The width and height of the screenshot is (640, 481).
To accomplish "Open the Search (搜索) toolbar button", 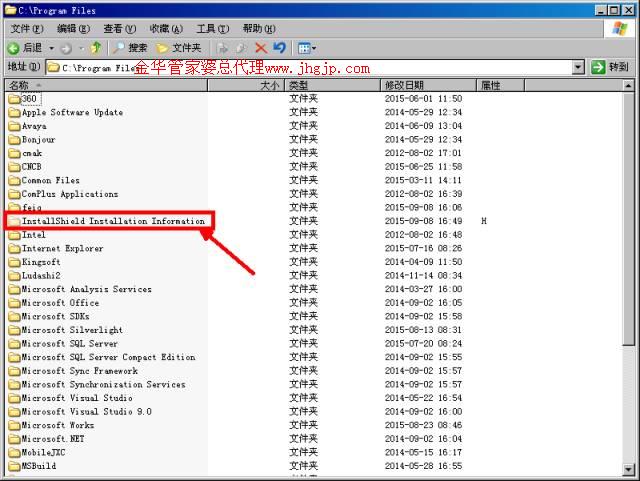I will (130, 48).
